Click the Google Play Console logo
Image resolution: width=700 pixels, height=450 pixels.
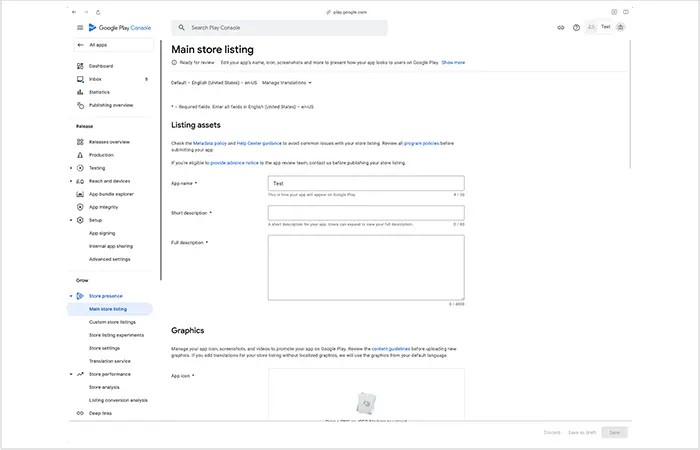120,28
